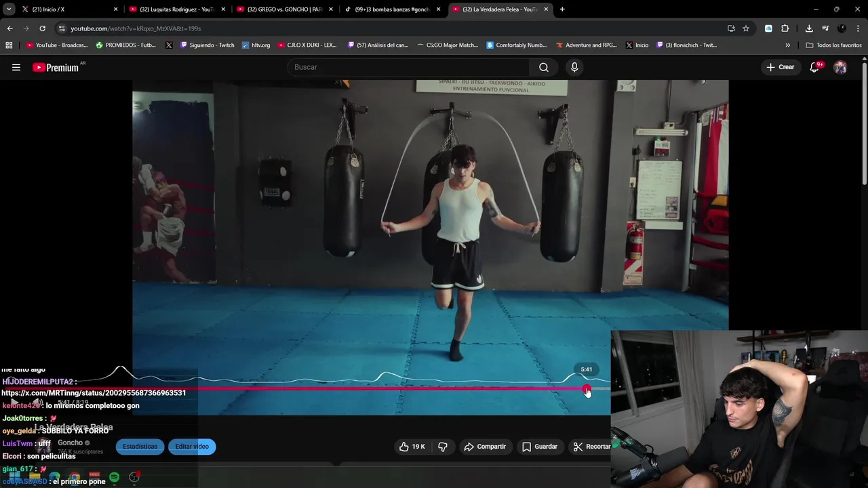Open the iCloud extension icon

(x=768, y=28)
